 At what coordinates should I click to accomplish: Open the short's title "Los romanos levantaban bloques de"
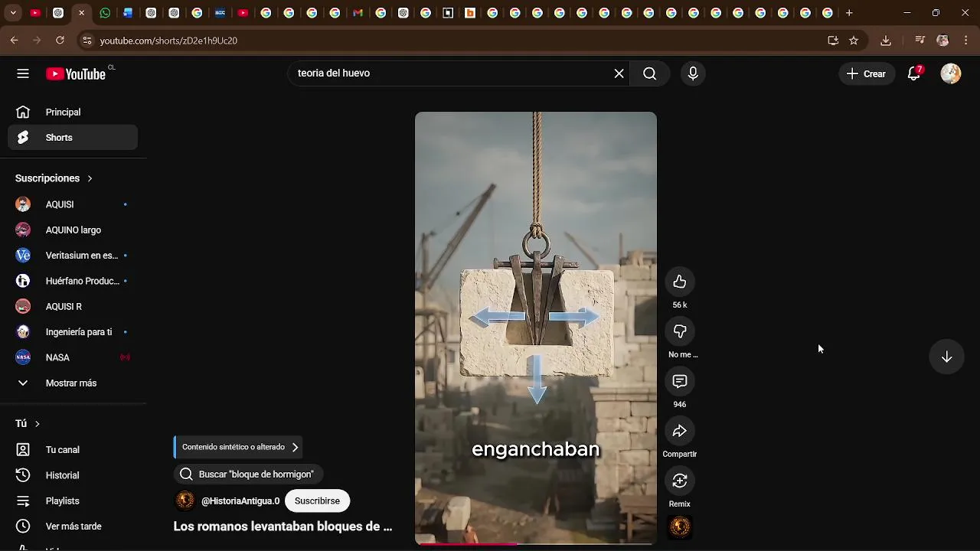283,527
